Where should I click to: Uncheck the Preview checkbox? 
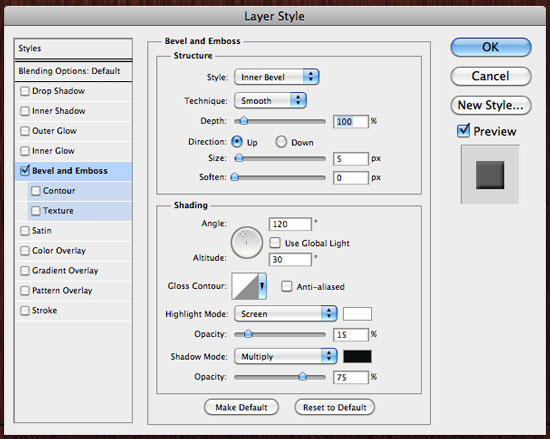(x=463, y=131)
